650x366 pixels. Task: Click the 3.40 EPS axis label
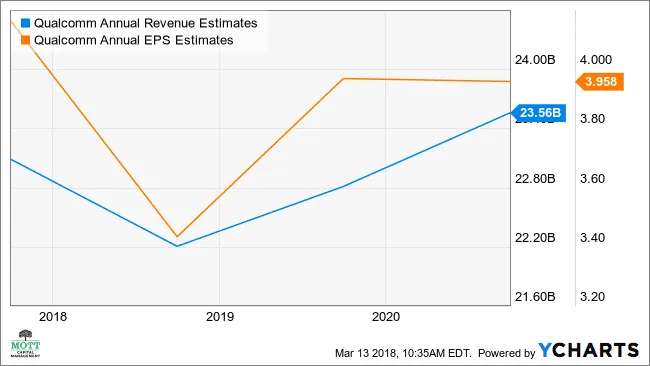tap(592, 238)
